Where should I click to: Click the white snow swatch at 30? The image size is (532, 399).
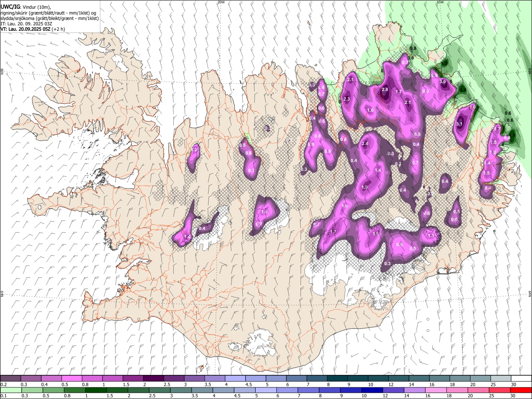coord(522,378)
